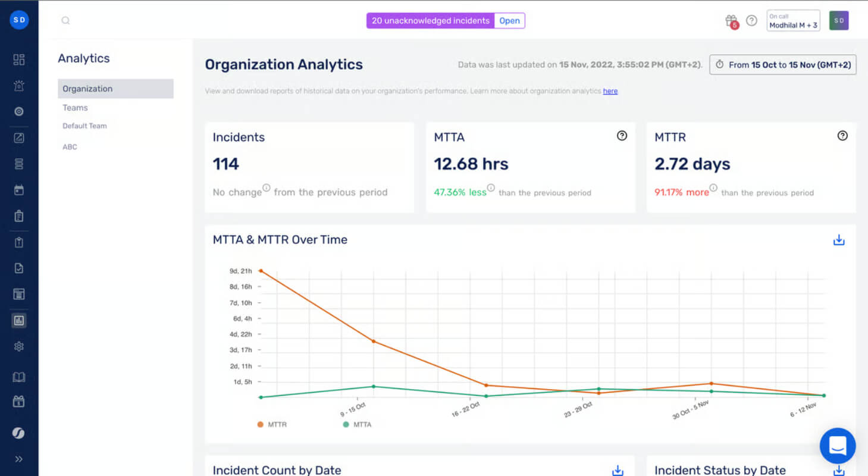868x476 pixels.
Task: Follow the 'here' organization analytics link
Action: (x=610, y=91)
